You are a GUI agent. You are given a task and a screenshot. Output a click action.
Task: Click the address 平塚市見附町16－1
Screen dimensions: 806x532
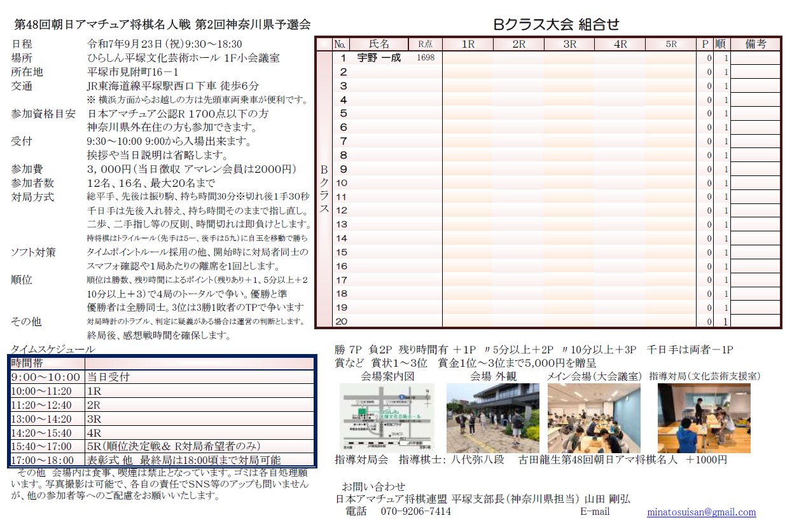coord(132,72)
